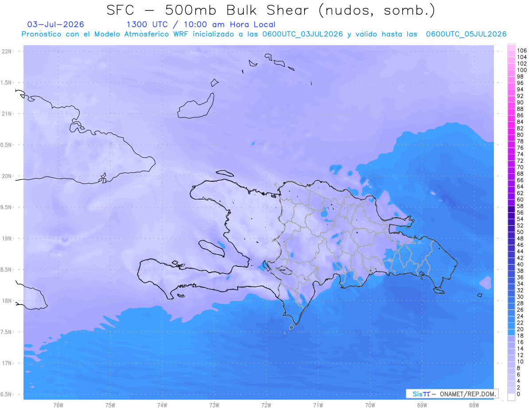Click '0600UTC_05JUL2026' valid-until timestamp

pyautogui.click(x=466, y=34)
